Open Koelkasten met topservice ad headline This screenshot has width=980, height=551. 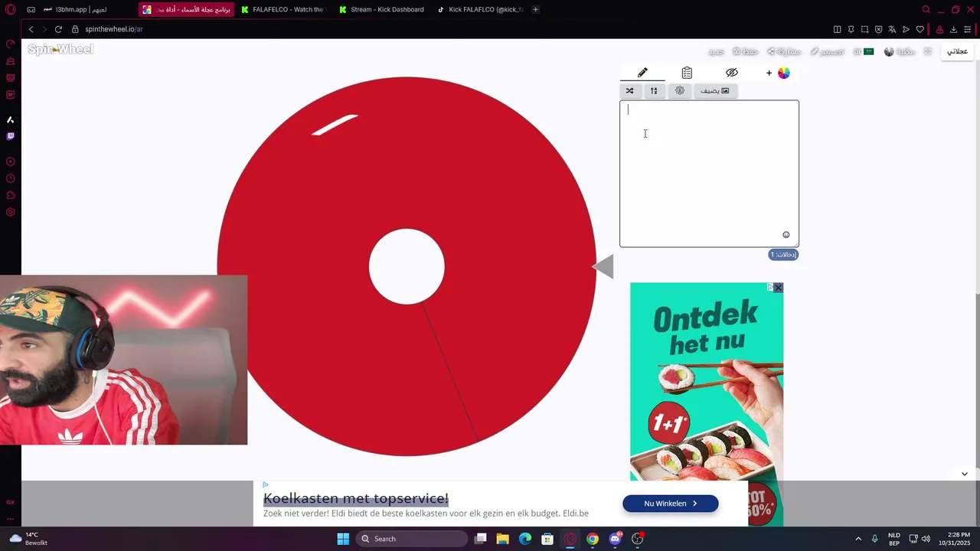(355, 498)
